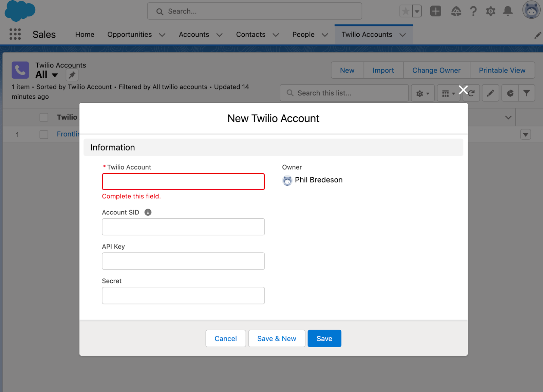Open the Twilio Accounts tab
This screenshot has width=543, height=392.
(367, 35)
